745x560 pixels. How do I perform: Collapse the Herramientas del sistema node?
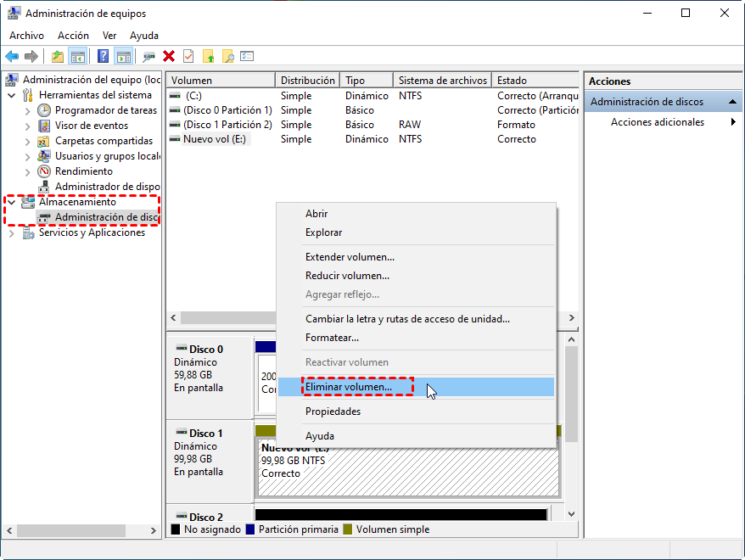pos(11,96)
